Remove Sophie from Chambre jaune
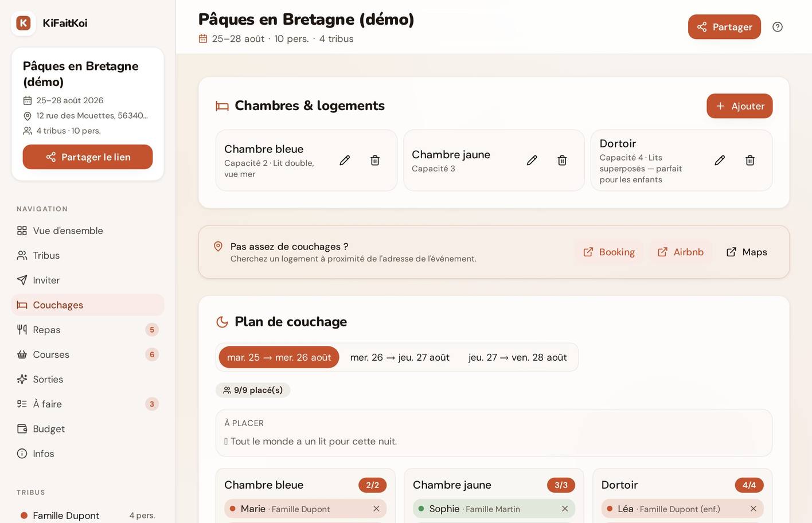The height and width of the screenshot is (523, 812). click(565, 509)
